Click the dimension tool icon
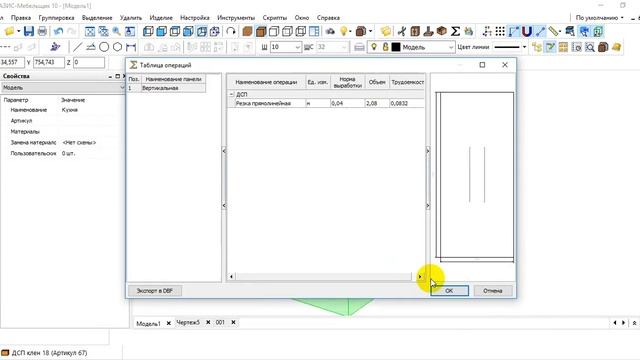The width and height of the screenshot is (640, 360). point(131,47)
